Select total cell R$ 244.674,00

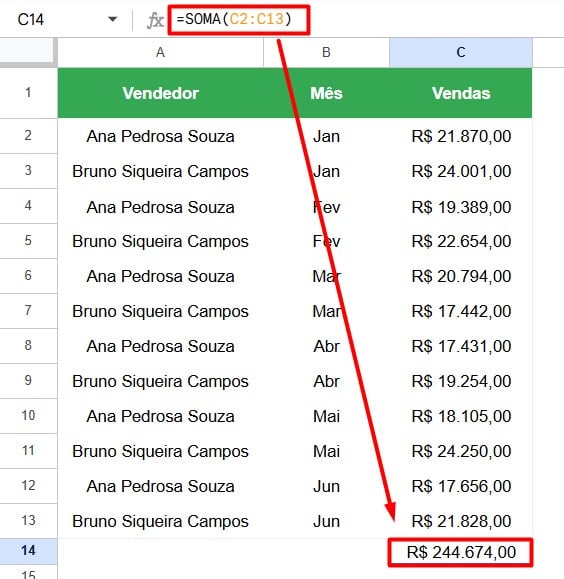[x=461, y=552]
